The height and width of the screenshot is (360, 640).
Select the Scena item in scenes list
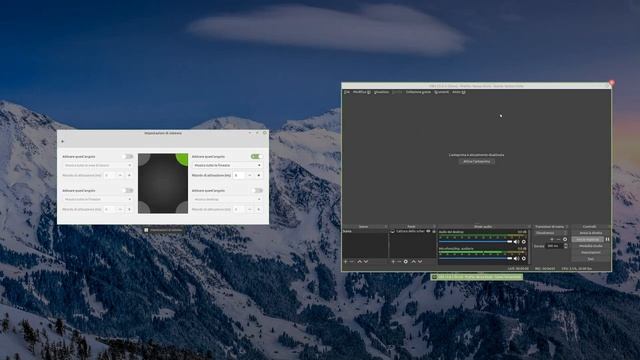coord(365,231)
